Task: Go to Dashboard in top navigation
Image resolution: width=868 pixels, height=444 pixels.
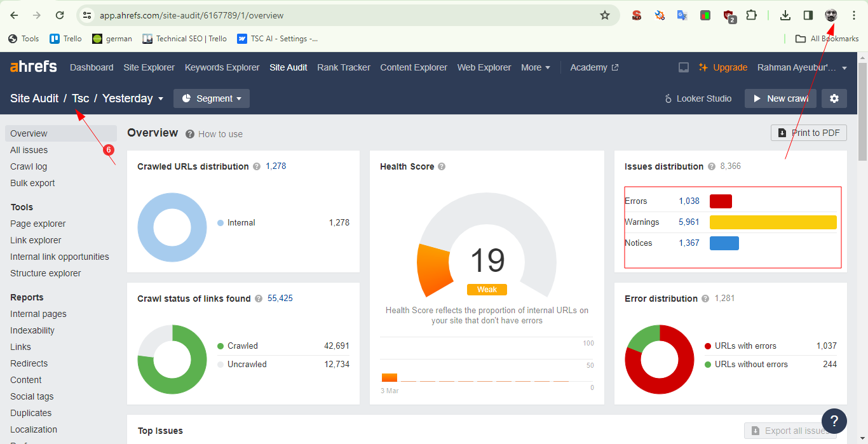Action: (x=92, y=67)
